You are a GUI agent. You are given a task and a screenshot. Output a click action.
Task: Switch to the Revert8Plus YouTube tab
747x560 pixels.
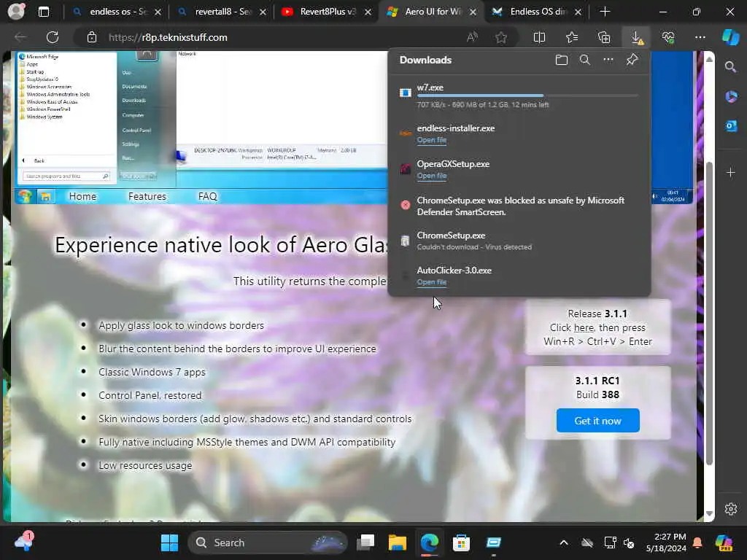pyautogui.click(x=327, y=12)
